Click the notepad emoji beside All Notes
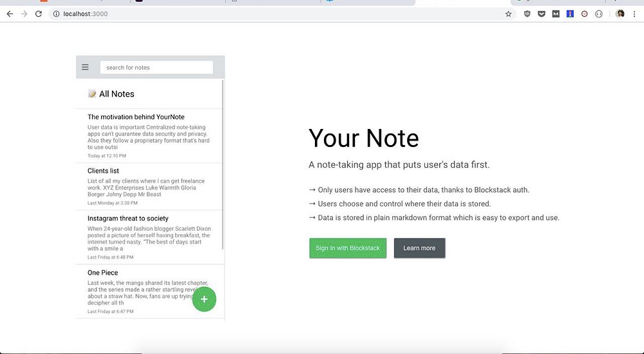This screenshot has width=644, height=354. coord(92,93)
